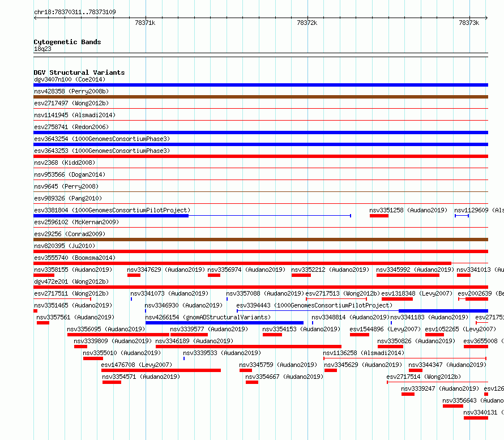
Task: Open esv2596102 (McKernan2009) variant
Action: [76, 222]
